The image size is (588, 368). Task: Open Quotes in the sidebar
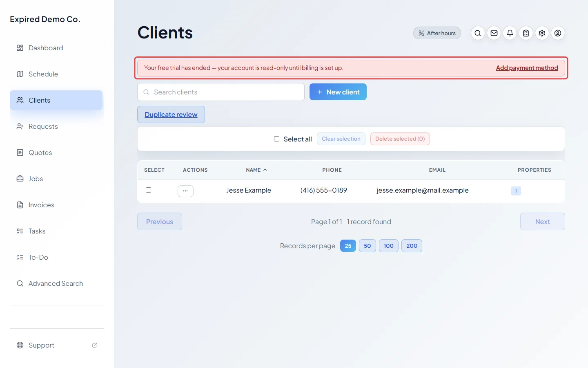tap(56, 153)
